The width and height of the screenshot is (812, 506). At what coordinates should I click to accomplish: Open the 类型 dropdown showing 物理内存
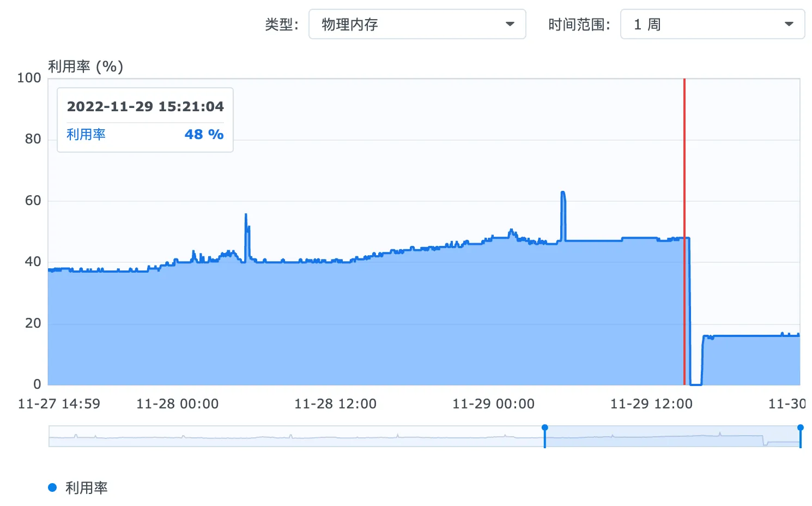pos(416,25)
